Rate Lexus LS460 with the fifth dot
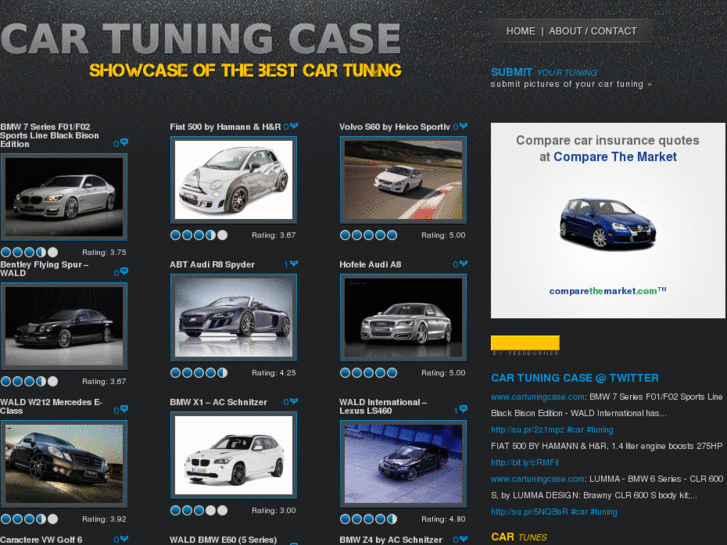 (392, 519)
